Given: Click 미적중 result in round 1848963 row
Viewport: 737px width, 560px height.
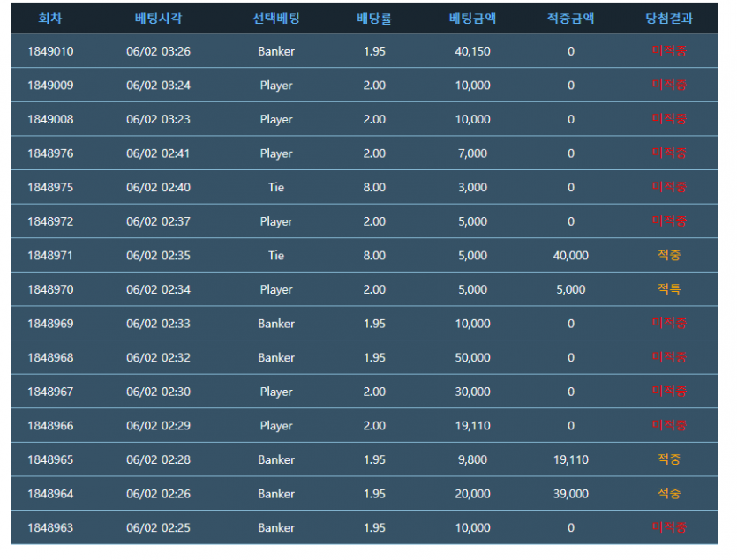Looking at the screenshot, I should coord(669,527).
